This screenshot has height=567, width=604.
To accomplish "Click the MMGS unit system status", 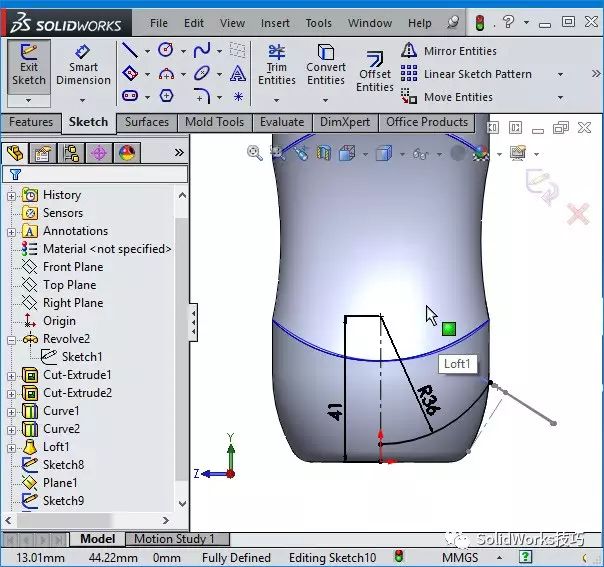I will pos(460,558).
